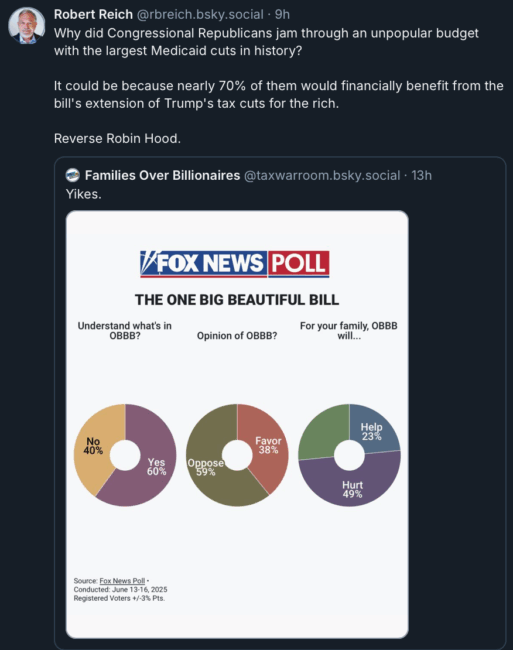Viewport: 513px width, 650px height.
Task: Click the Families Over Billionaires avatar icon
Action: click(73, 175)
